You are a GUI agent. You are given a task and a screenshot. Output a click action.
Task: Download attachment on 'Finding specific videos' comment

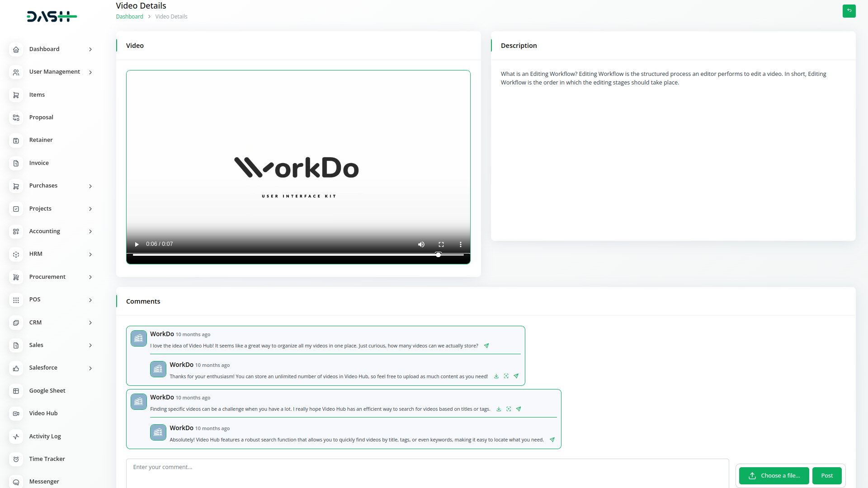click(499, 409)
